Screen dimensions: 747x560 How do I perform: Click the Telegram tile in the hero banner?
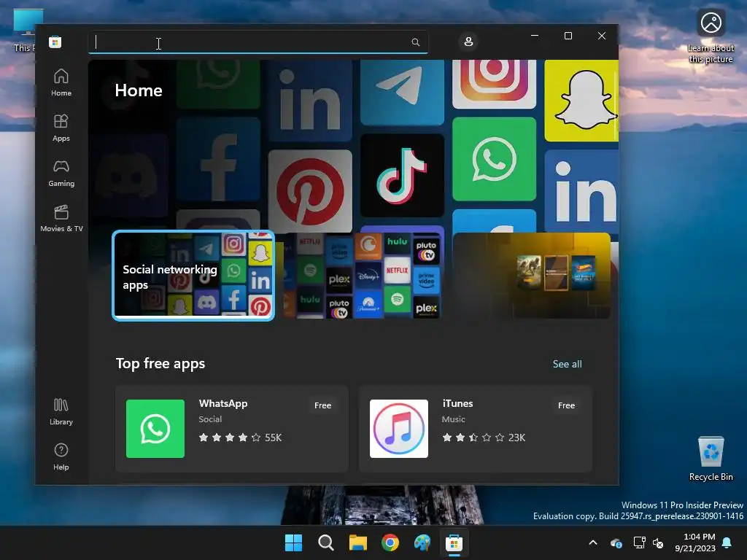click(x=402, y=91)
